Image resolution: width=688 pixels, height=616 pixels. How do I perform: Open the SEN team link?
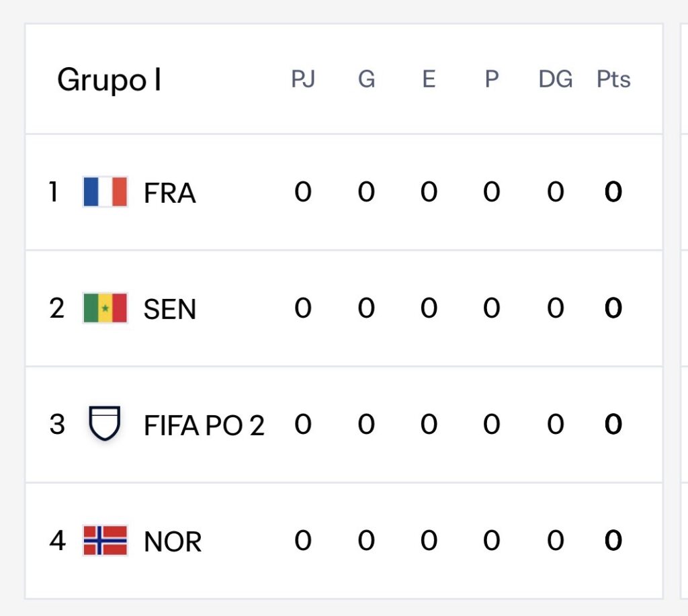(x=170, y=310)
